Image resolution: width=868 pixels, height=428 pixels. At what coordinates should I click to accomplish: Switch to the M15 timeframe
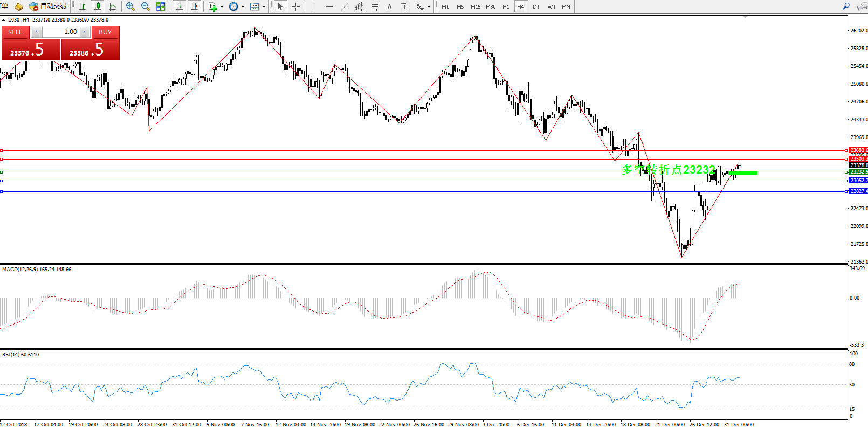475,6
